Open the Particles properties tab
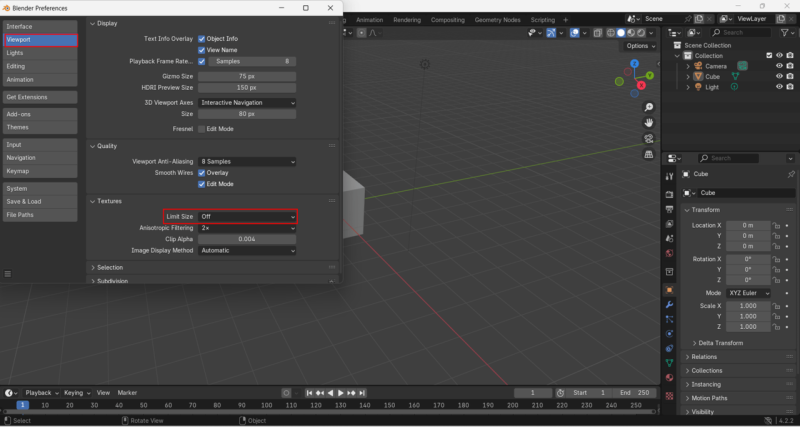The image size is (800, 427). (669, 319)
